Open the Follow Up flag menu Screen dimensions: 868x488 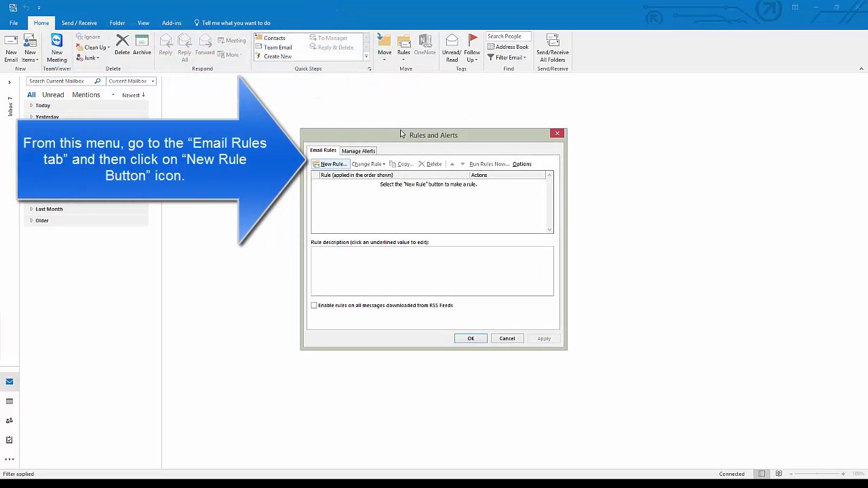[472, 48]
